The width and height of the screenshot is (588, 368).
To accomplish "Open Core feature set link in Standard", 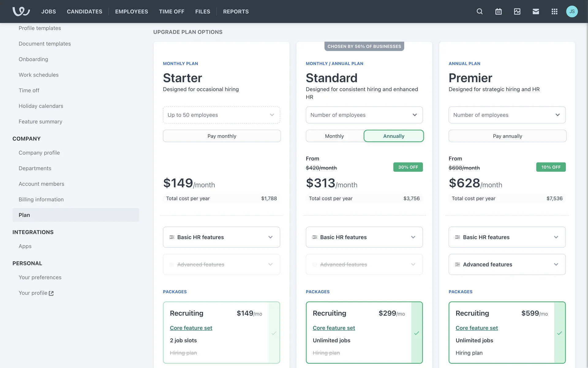I will [x=334, y=328].
